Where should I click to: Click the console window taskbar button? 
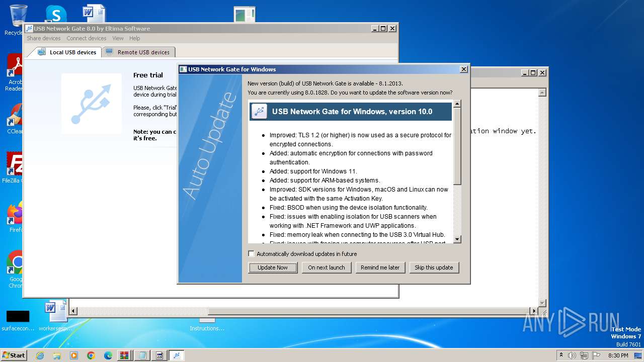[159, 355]
